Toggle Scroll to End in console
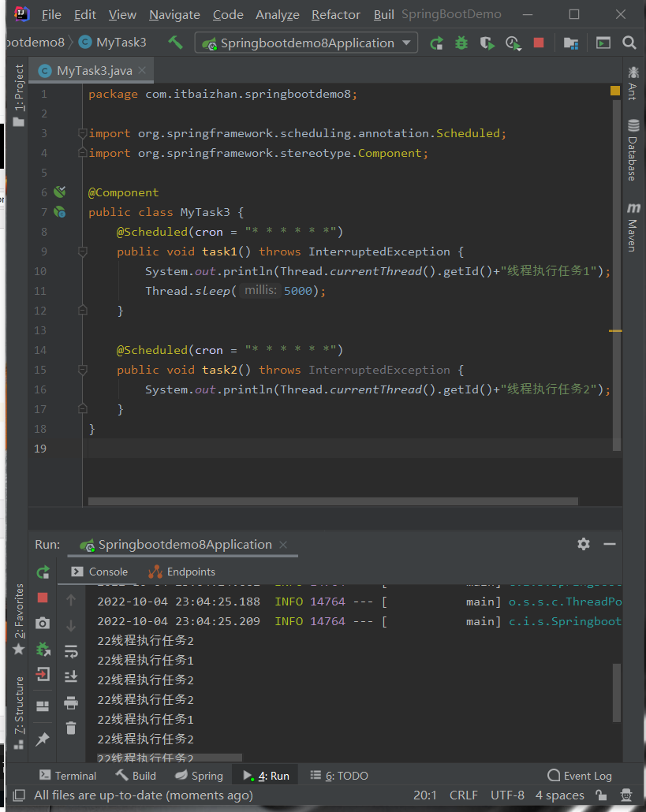Image resolution: width=646 pixels, height=812 pixels. (71, 676)
